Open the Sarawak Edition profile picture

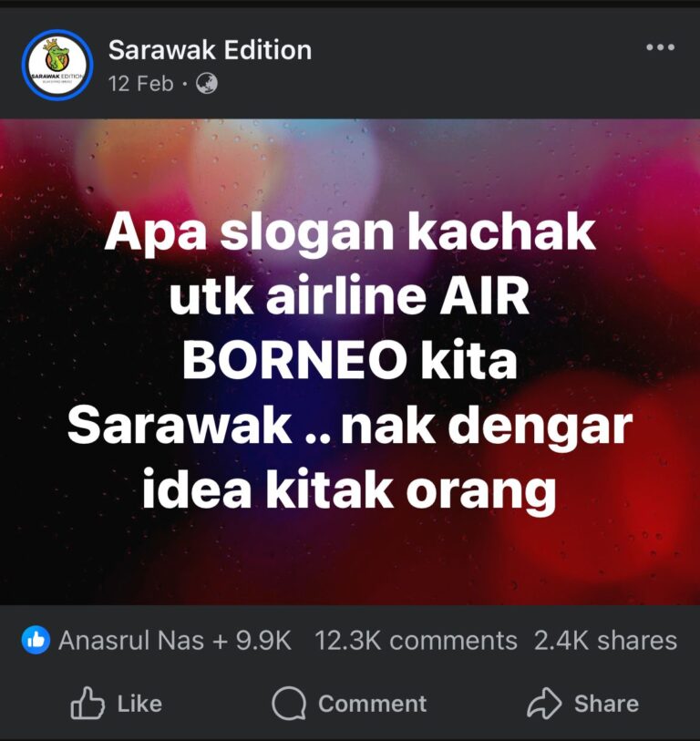[x=57, y=65]
